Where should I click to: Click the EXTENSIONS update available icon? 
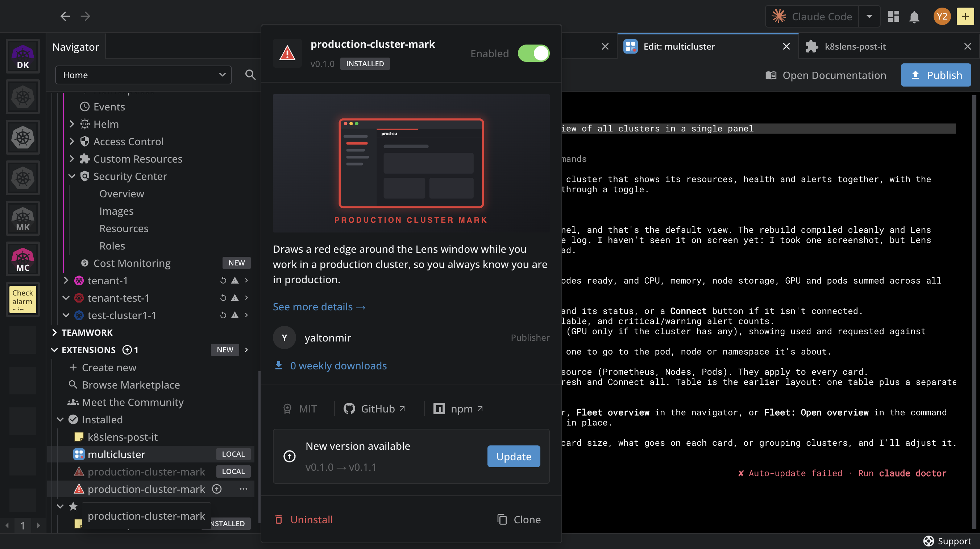[127, 350]
